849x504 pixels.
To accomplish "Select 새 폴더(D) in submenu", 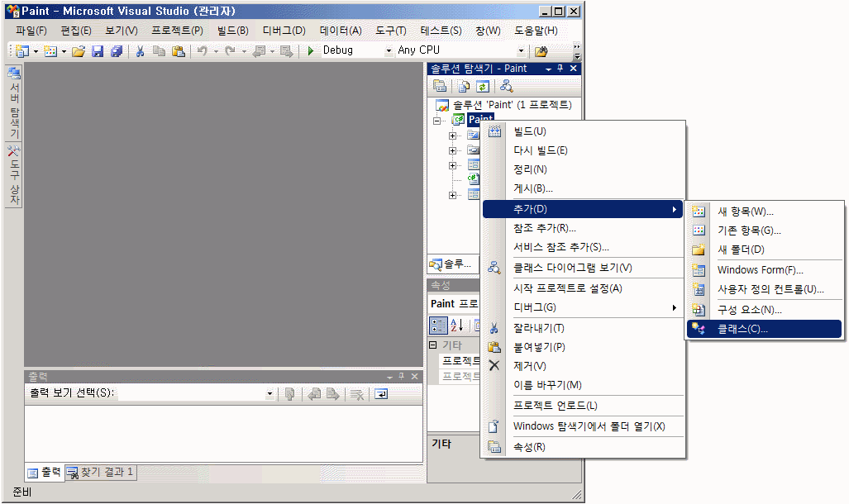I will (764, 250).
